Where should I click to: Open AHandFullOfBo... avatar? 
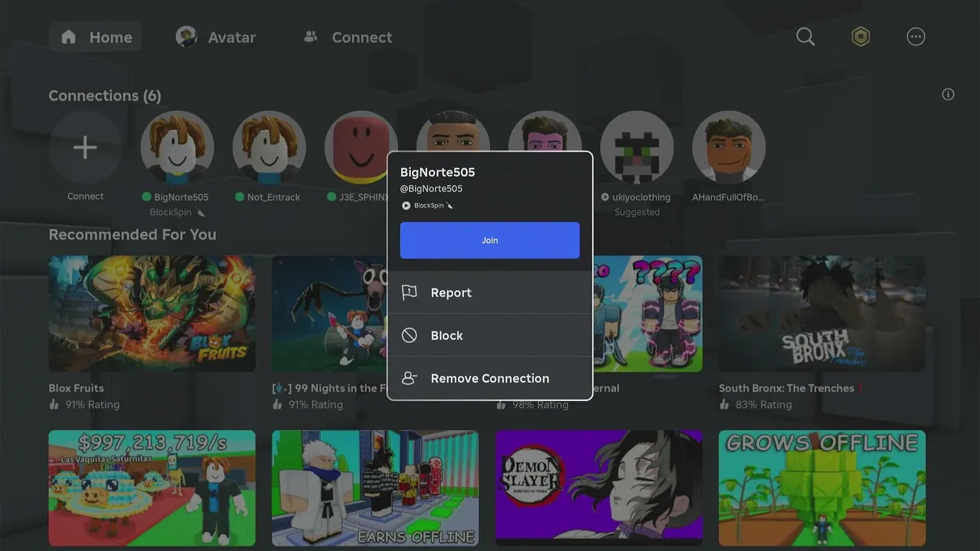(728, 148)
